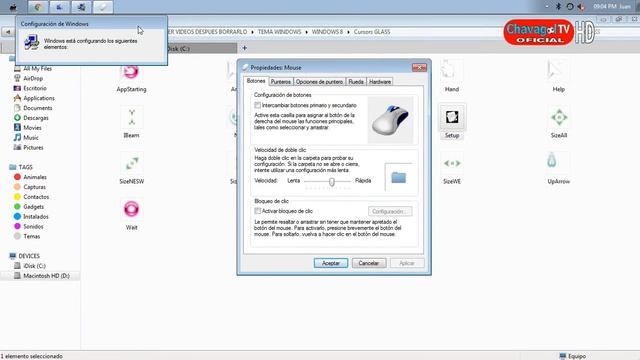Viewport: 640px width, 360px height.
Task: Close the Propiedades: Mouse dialog
Action: [x=419, y=67]
